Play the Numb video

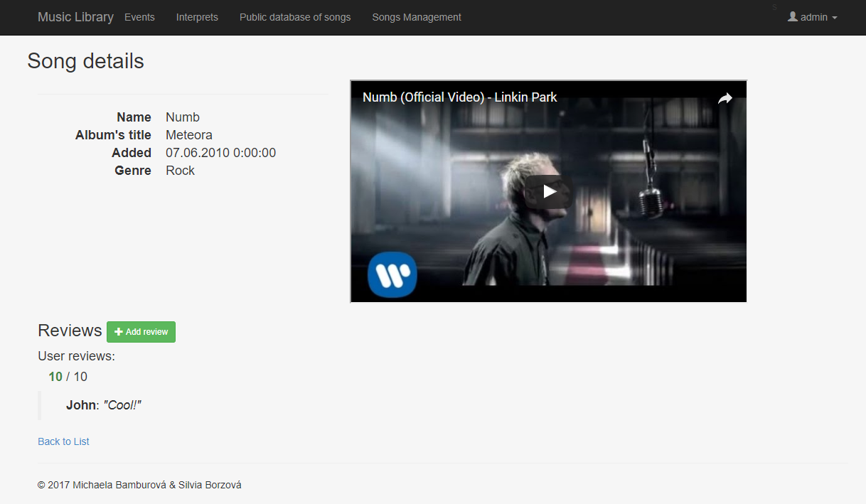point(548,191)
